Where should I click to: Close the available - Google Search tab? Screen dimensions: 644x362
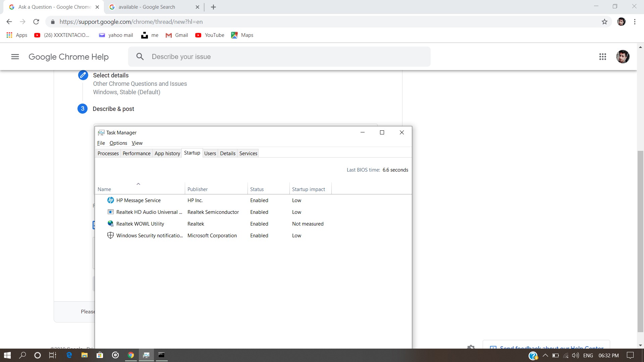click(197, 7)
